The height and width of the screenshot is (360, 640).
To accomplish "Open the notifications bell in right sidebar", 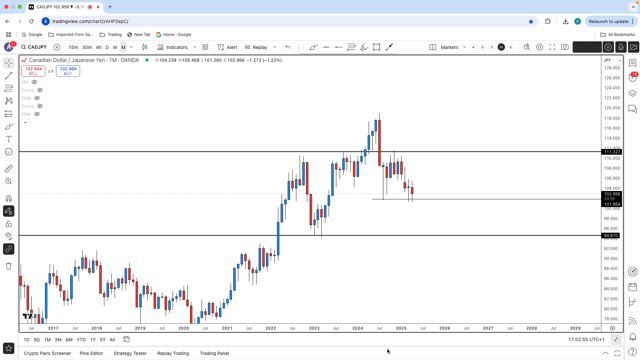I will tap(632, 337).
